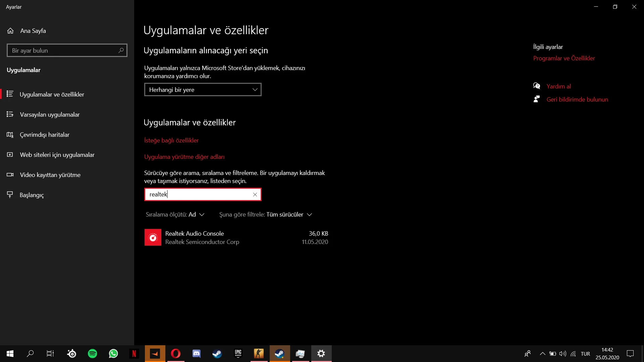Open Discord from the taskbar
Viewport: 644px width, 362px height.
[x=196, y=354]
